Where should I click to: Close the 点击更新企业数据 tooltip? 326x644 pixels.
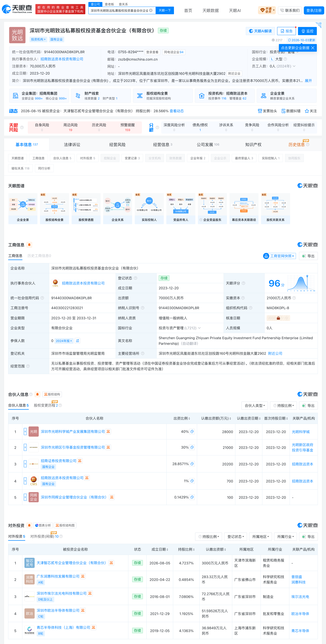(x=313, y=48)
